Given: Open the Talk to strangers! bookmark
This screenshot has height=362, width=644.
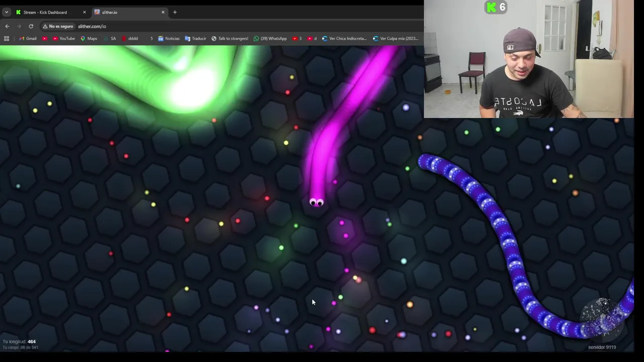Looking at the screenshot, I should tap(229, 38).
